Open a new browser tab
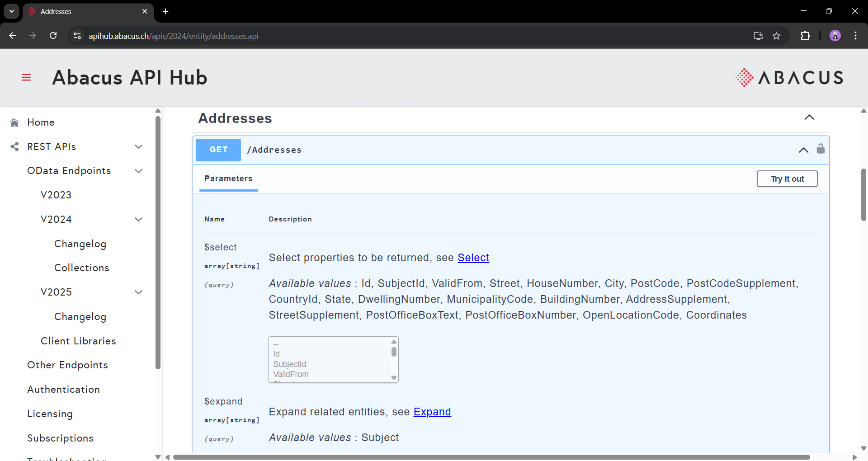The height and width of the screenshot is (461, 868). point(165,11)
